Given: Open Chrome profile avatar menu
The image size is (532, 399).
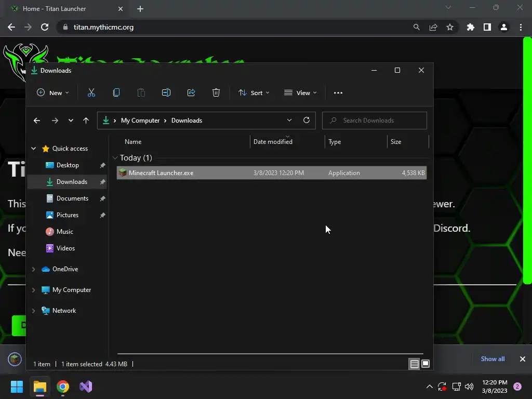Looking at the screenshot, I should [x=504, y=27].
